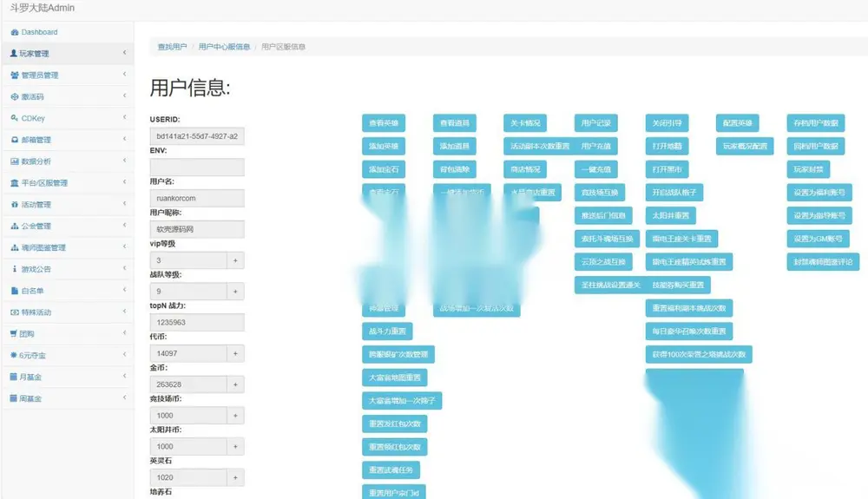Click the plus button beside 英灵石 1020
The height and width of the screenshot is (499, 868).
[x=235, y=477]
